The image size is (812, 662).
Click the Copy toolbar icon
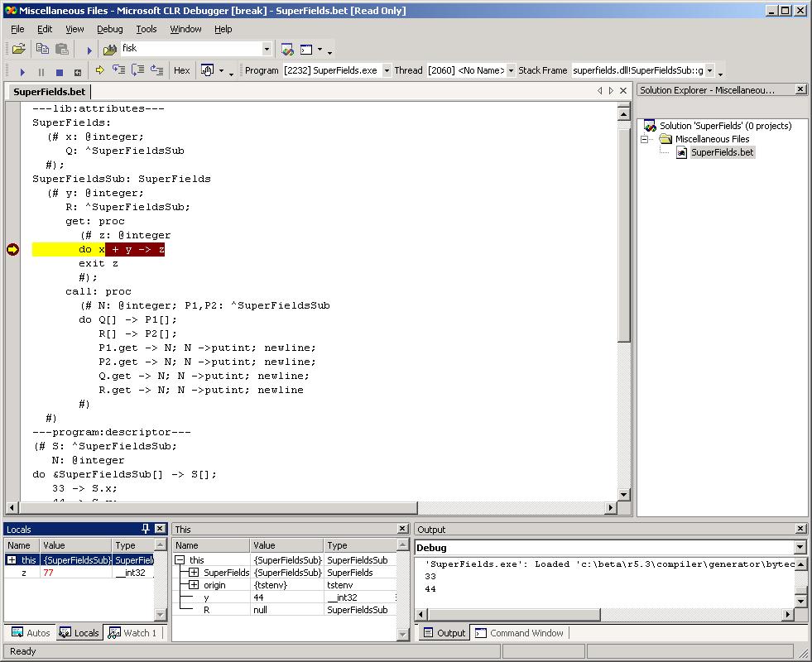coord(43,50)
